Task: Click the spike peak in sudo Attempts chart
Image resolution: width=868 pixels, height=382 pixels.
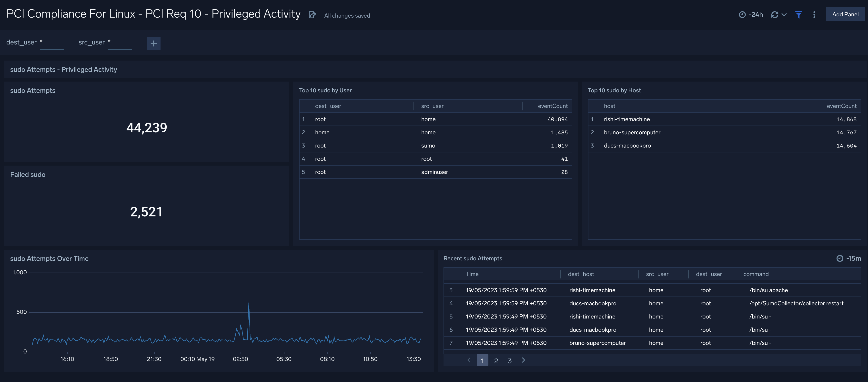Action: (249, 303)
